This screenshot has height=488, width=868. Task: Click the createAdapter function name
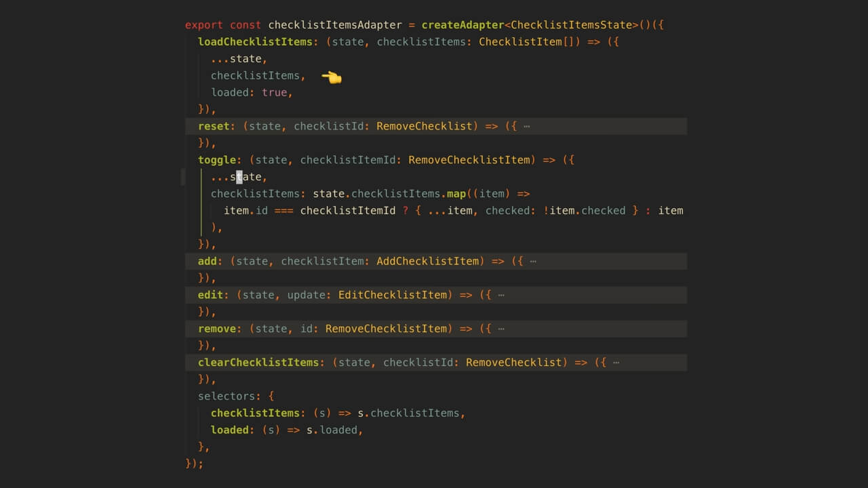462,25
